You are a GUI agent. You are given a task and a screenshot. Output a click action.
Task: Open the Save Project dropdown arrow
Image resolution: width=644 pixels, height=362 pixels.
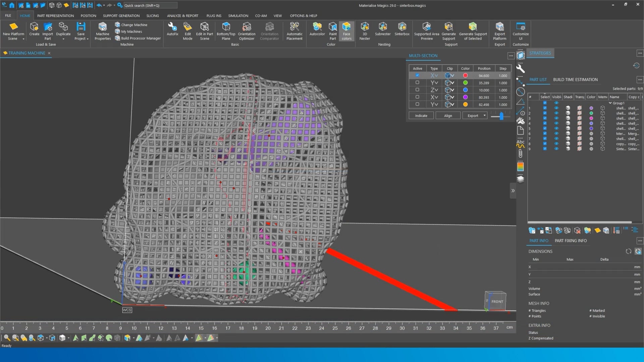pyautogui.click(x=88, y=39)
